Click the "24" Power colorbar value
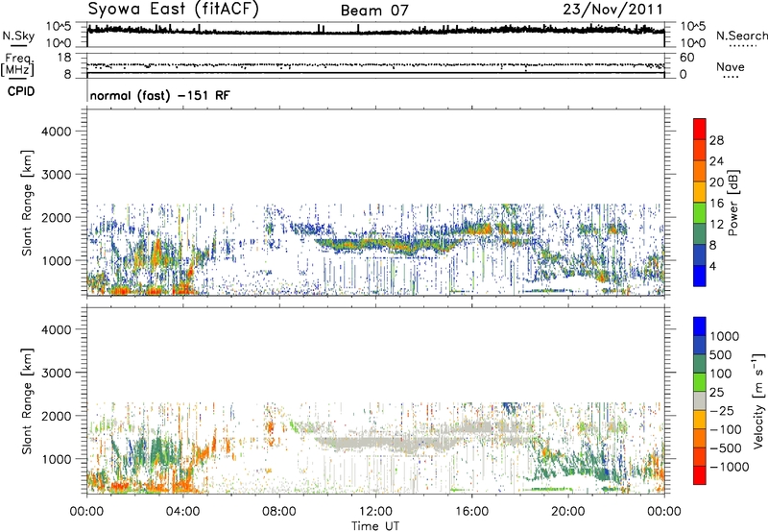 pos(716,161)
